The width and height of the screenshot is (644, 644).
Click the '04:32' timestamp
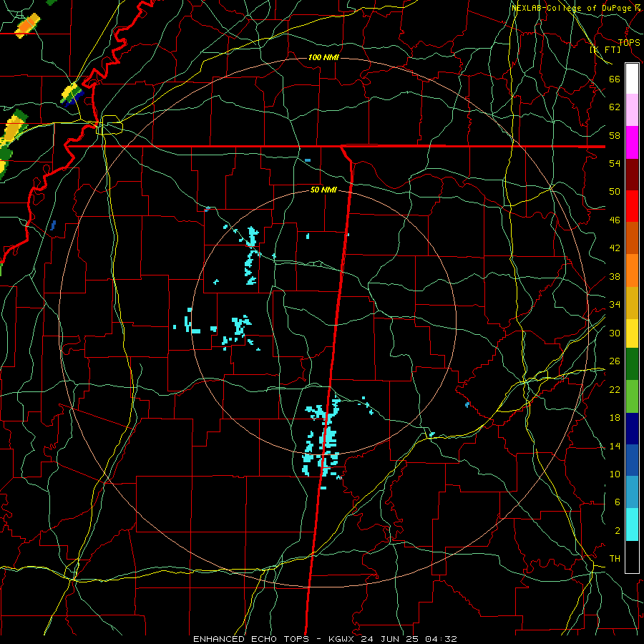coord(441,639)
